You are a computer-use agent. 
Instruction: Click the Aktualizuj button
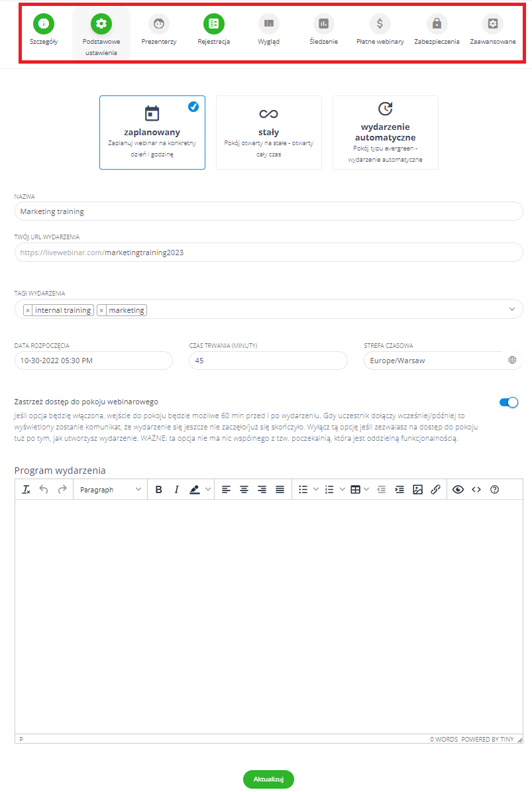[x=268, y=779]
